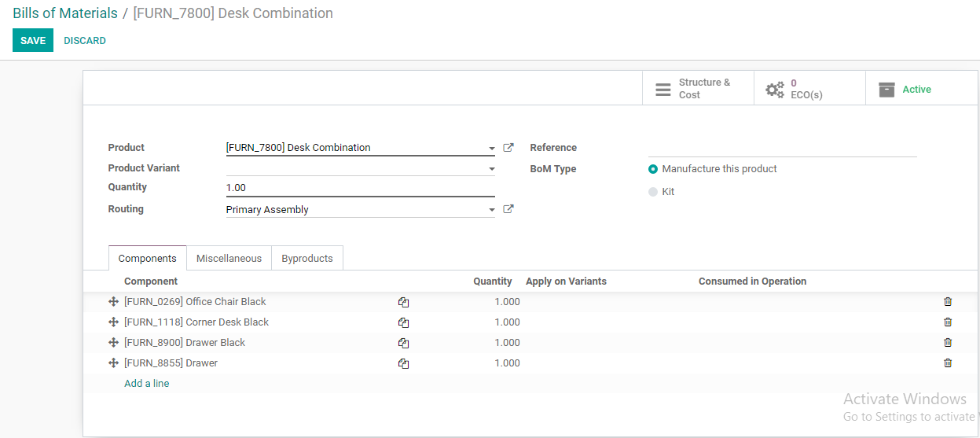Image resolution: width=980 pixels, height=438 pixels.
Task: Delete the Corner Desk Black row
Action: [948, 322]
